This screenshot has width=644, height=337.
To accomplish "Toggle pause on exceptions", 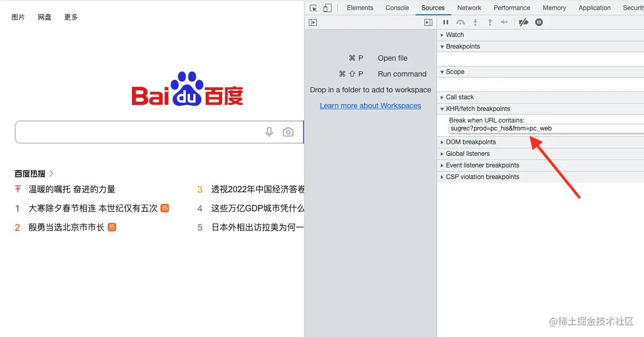I will coord(539,22).
